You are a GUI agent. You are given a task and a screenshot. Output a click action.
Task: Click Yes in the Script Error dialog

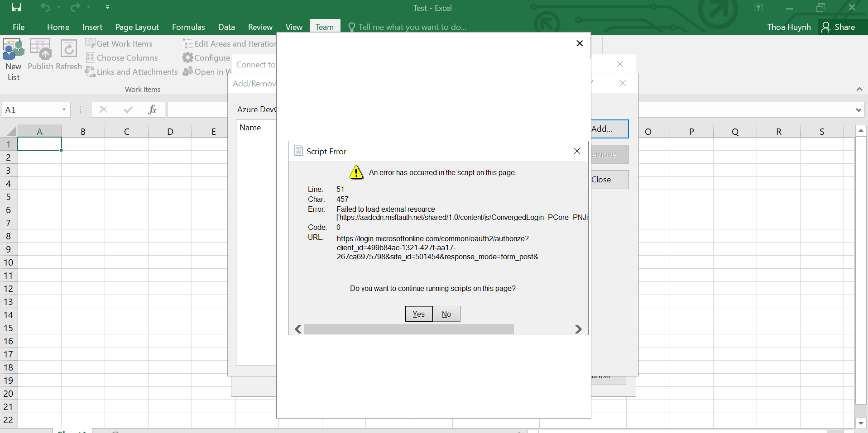419,314
